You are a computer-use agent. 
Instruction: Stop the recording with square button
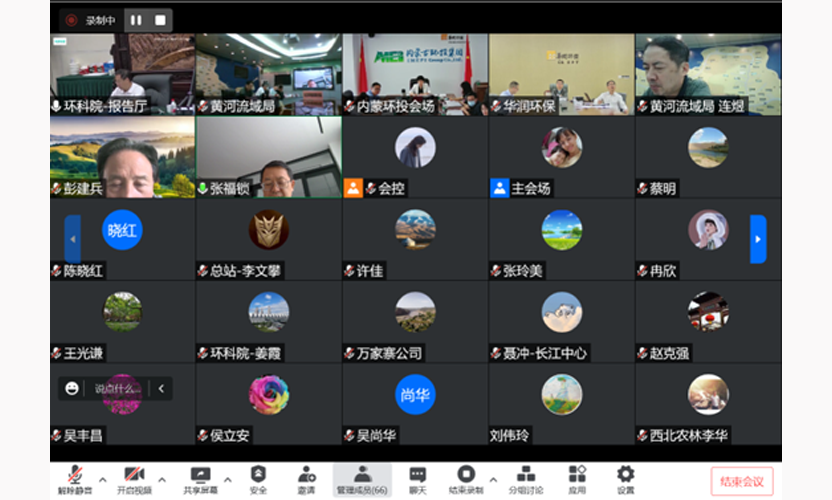point(159,20)
